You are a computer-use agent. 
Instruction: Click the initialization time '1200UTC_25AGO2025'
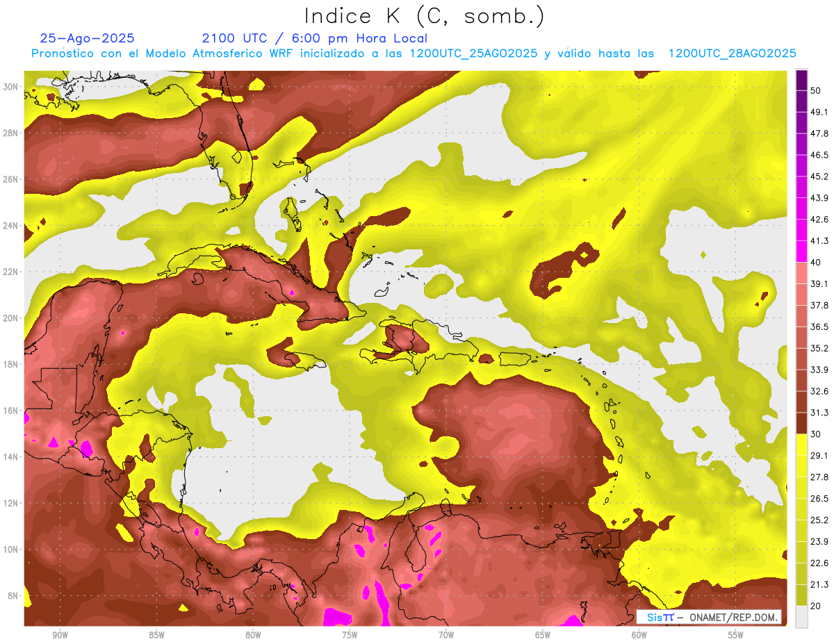point(473,53)
